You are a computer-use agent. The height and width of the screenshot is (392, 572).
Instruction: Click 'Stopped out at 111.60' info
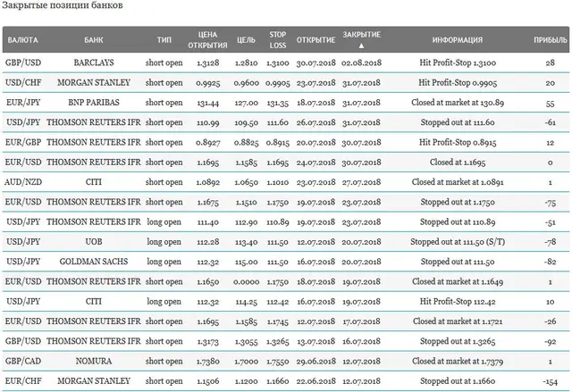tap(458, 122)
